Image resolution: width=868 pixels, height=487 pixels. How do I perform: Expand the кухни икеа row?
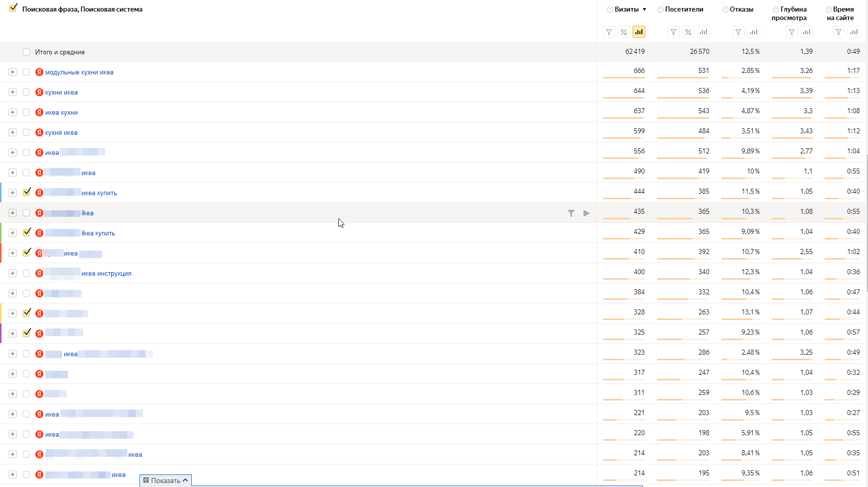(13, 92)
